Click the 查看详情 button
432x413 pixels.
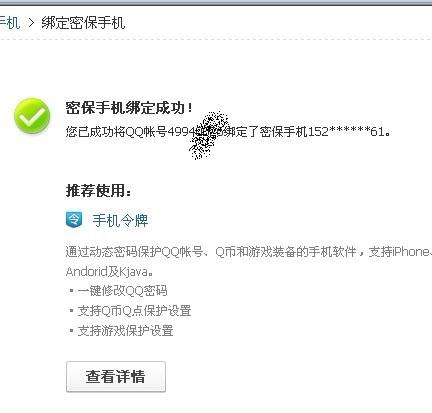point(116,376)
